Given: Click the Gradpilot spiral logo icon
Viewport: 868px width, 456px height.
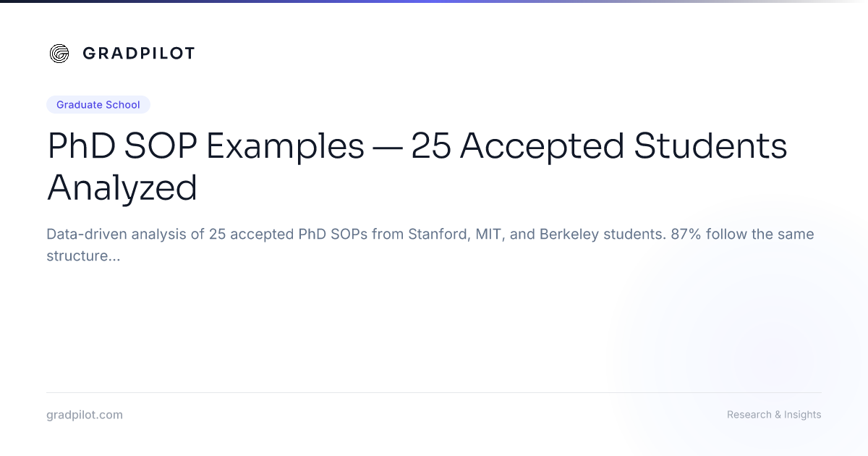Looking at the screenshot, I should tap(59, 54).
